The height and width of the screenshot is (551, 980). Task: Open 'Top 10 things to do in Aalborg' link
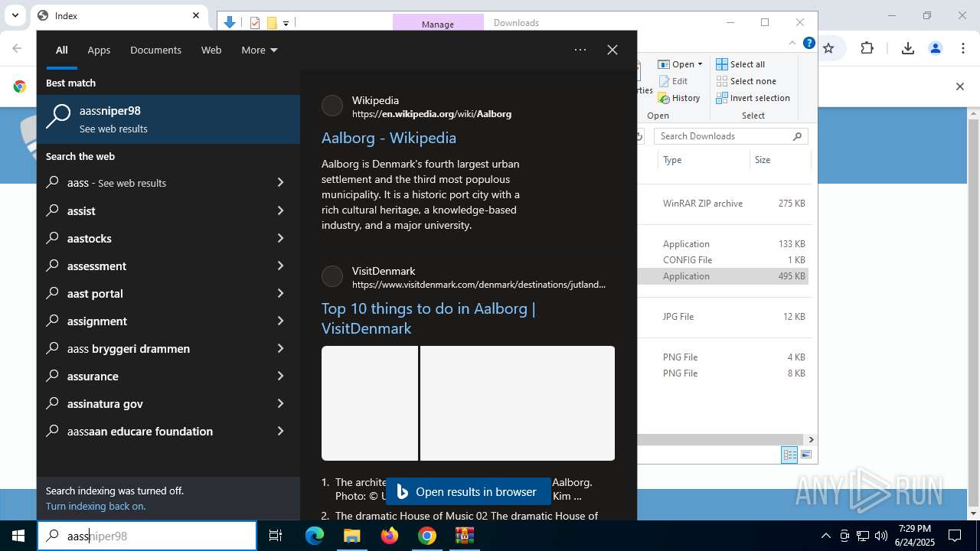click(x=428, y=318)
